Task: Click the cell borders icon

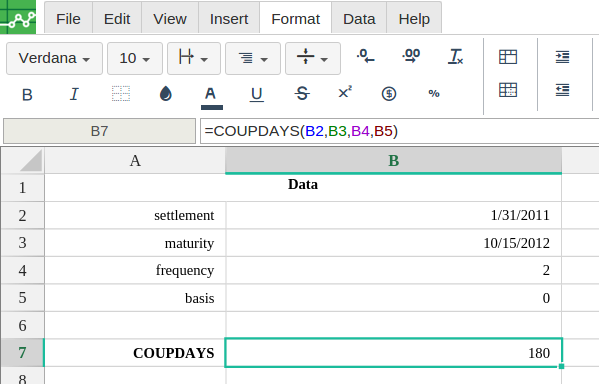Action: (x=121, y=94)
